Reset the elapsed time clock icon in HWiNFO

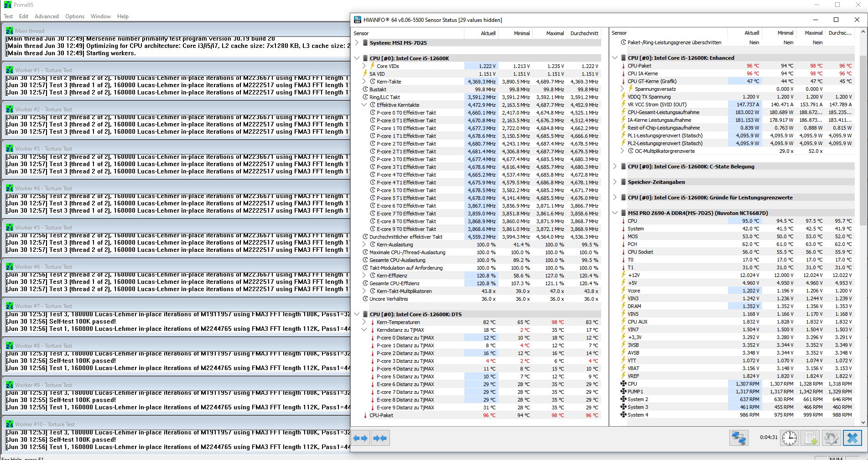[789, 438]
